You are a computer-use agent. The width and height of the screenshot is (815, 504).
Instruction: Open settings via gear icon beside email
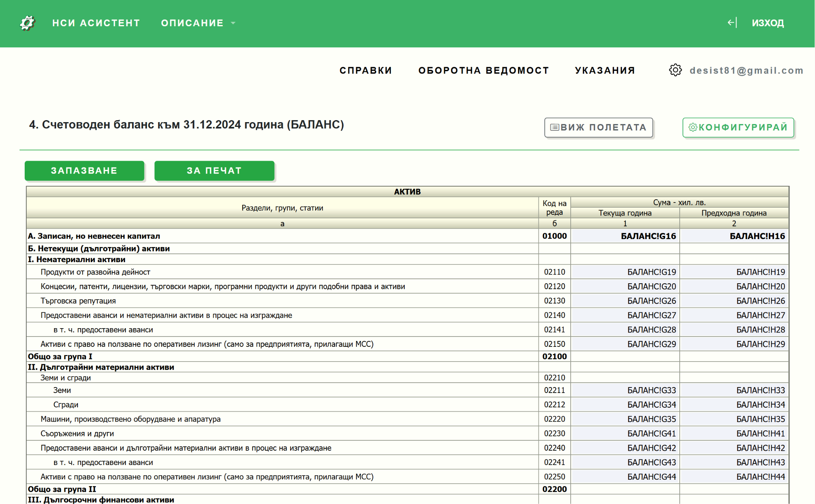(x=675, y=71)
